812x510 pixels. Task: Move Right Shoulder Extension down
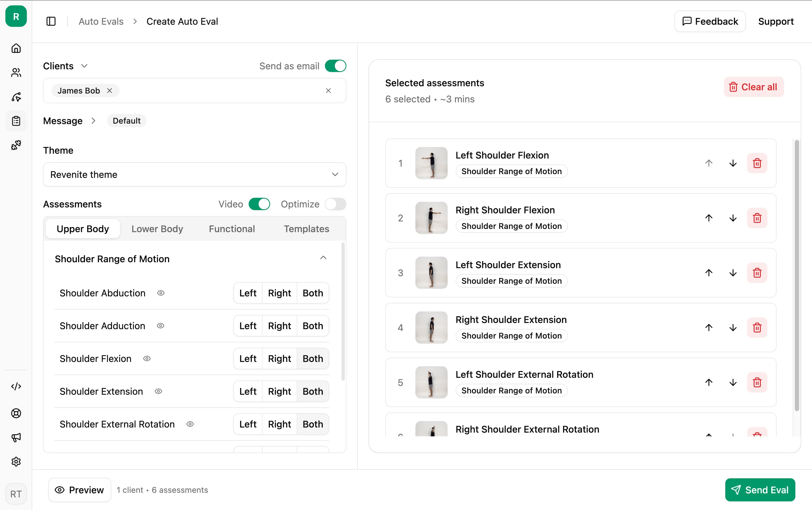coord(733,328)
